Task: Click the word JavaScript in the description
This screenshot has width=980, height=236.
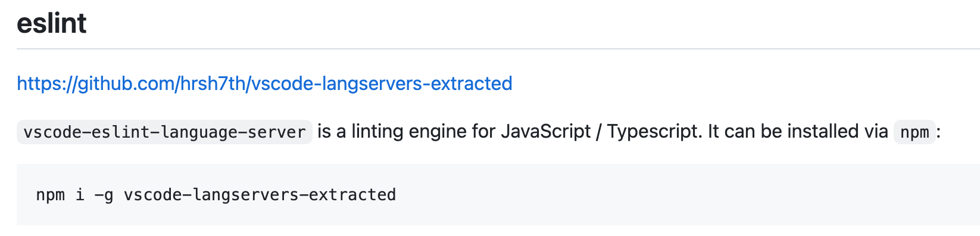Action: pos(546,131)
